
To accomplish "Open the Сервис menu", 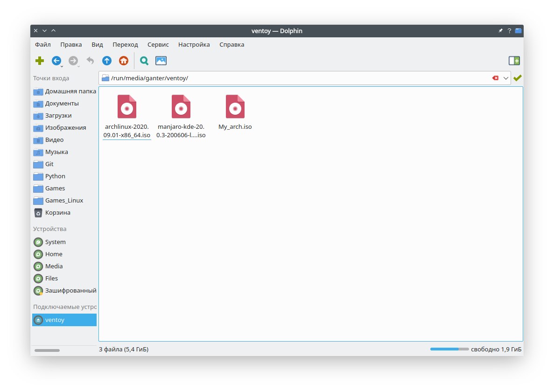I will point(158,44).
